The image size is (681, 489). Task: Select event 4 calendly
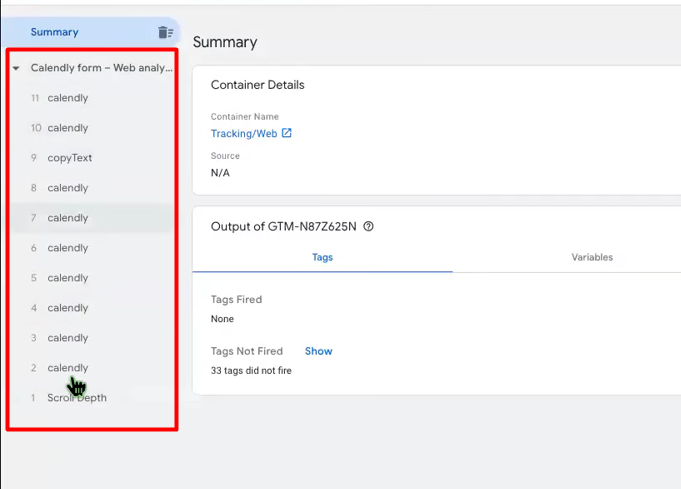pos(67,308)
